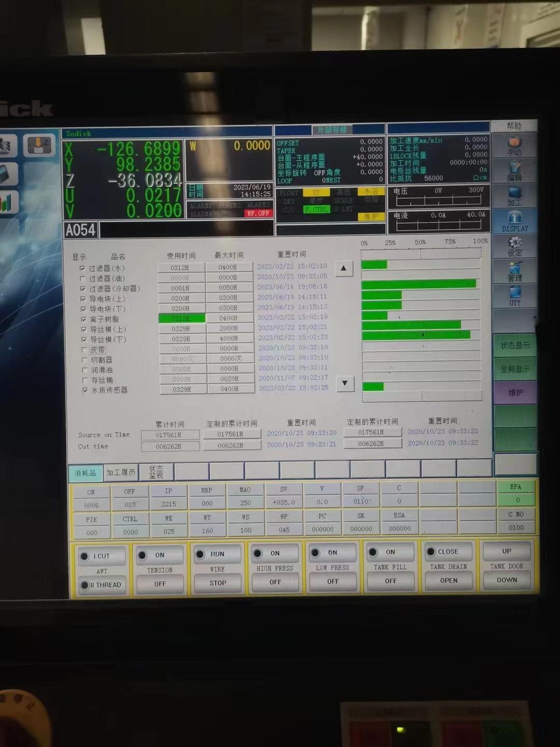Viewport: 560px width, 747px height.
Task: Open the 管理 (Management) icon
Action: [514, 271]
